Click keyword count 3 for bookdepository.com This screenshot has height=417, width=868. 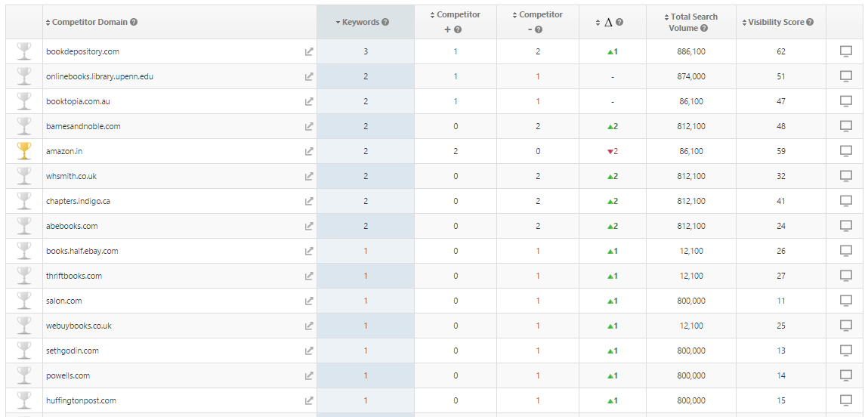[366, 51]
